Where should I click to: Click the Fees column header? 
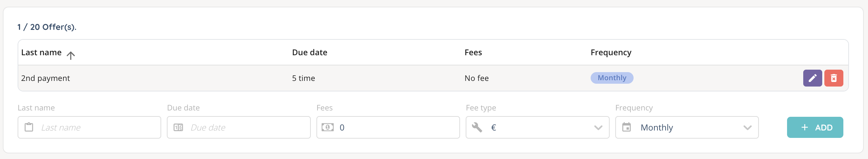click(473, 52)
